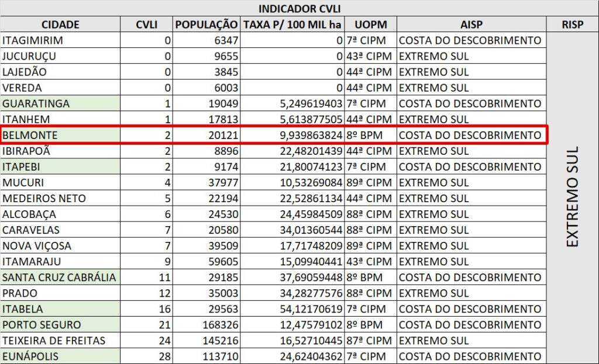Select rate value 54,12170619
This screenshot has height=364, width=599.
pyautogui.click(x=292, y=308)
